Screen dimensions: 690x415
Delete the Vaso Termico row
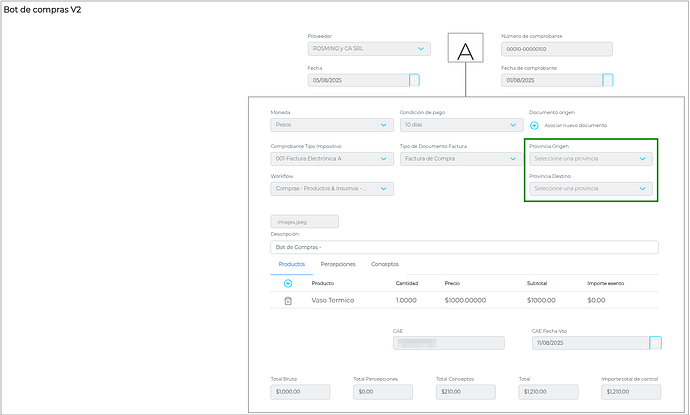pos(288,300)
